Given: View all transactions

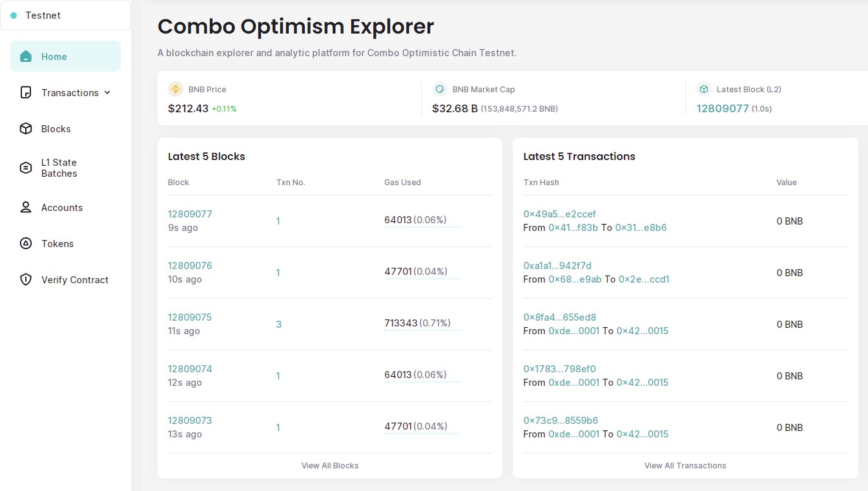Looking at the screenshot, I should (685, 465).
